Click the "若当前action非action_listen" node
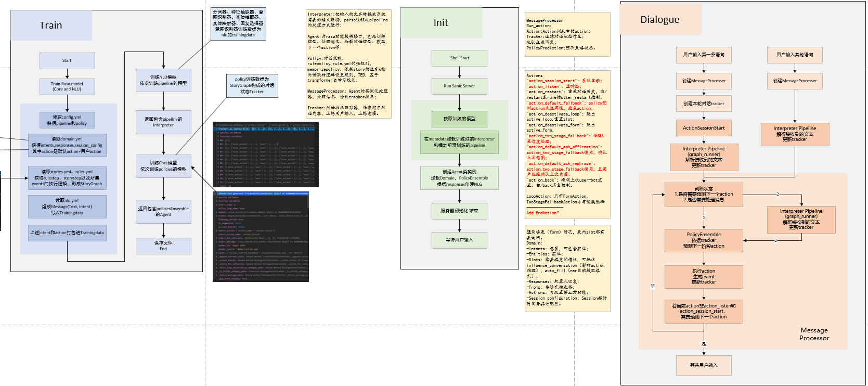Viewport: 868px width, 386px height. click(x=704, y=312)
